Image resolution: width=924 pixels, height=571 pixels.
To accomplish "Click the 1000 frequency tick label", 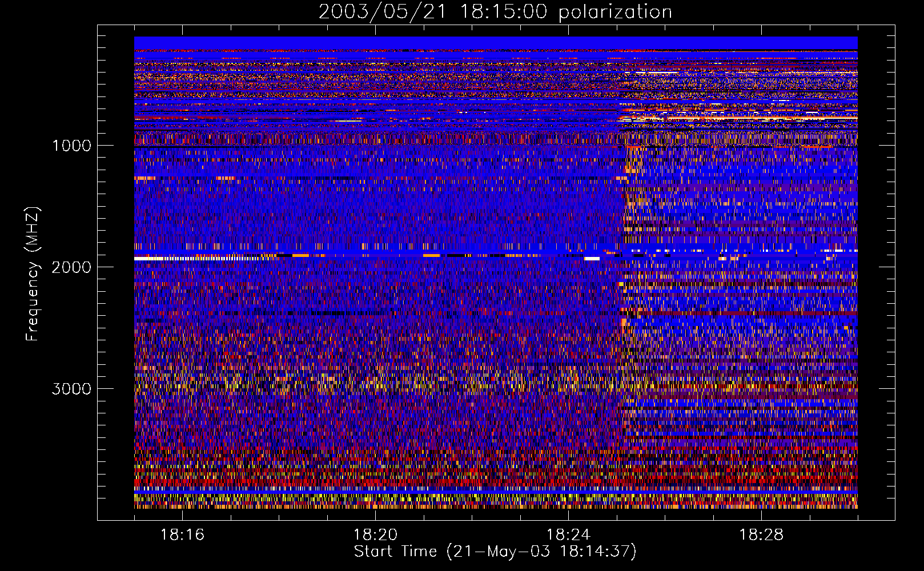I will [x=71, y=146].
